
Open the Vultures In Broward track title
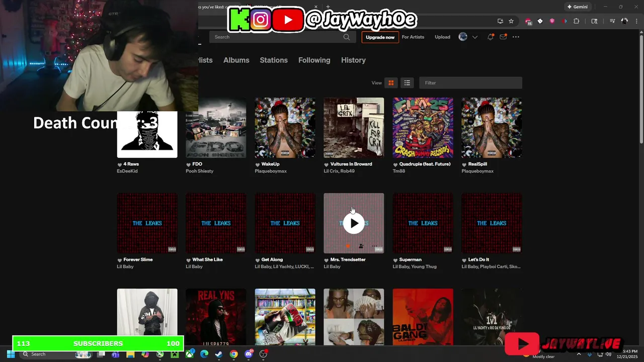351,164
